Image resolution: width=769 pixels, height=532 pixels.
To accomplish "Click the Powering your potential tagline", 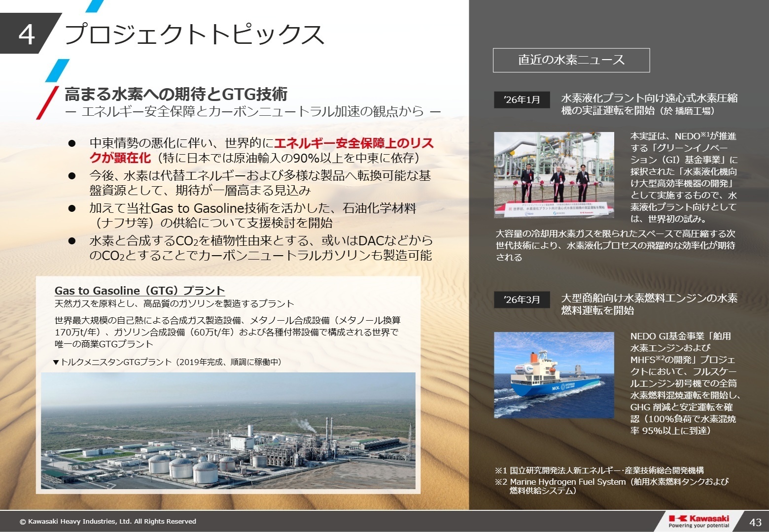I will (x=699, y=526).
